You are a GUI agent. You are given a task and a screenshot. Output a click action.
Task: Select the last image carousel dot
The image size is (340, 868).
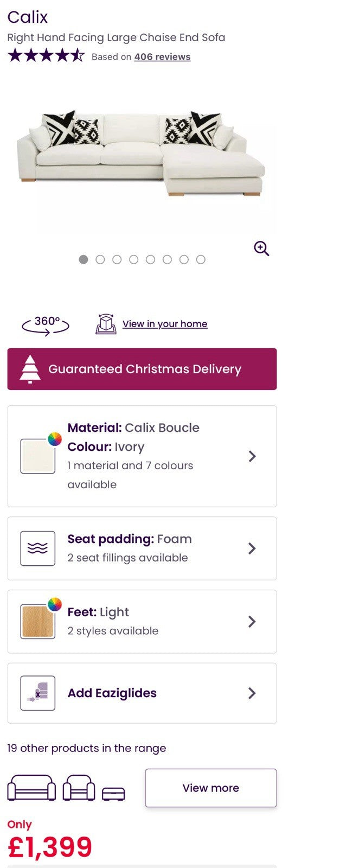201,259
